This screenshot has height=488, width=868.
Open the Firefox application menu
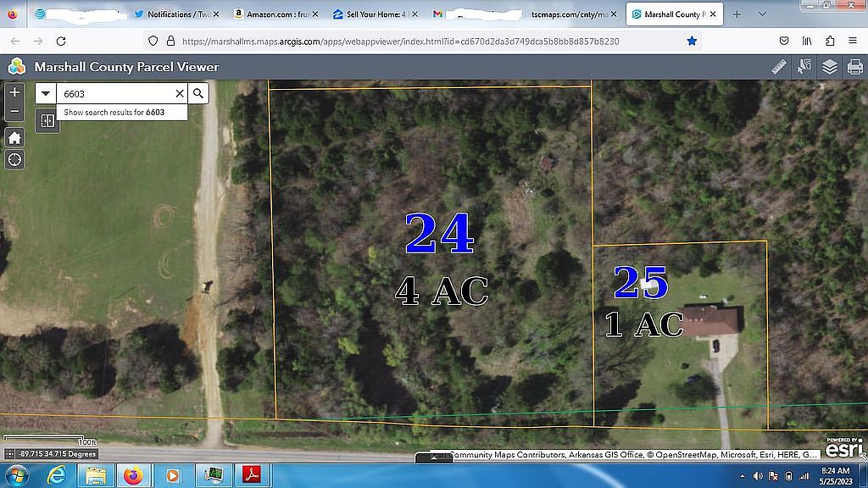(854, 40)
